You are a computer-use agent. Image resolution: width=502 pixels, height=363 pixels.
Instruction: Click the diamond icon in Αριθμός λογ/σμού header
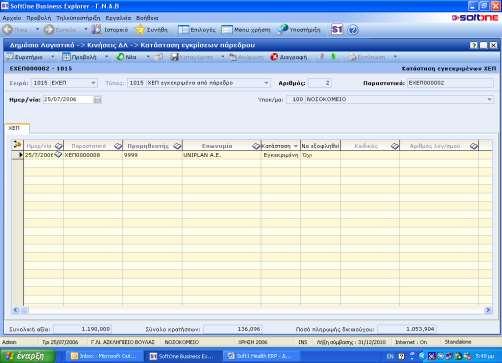[474, 146]
